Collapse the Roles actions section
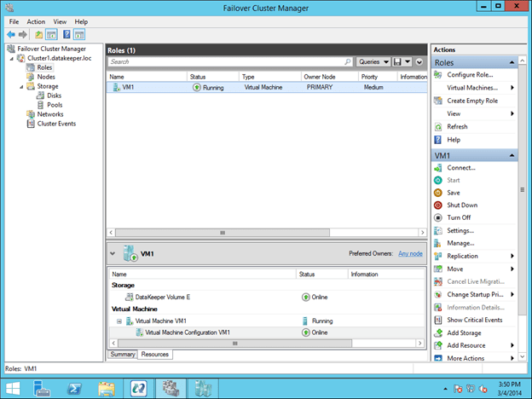 (512, 62)
